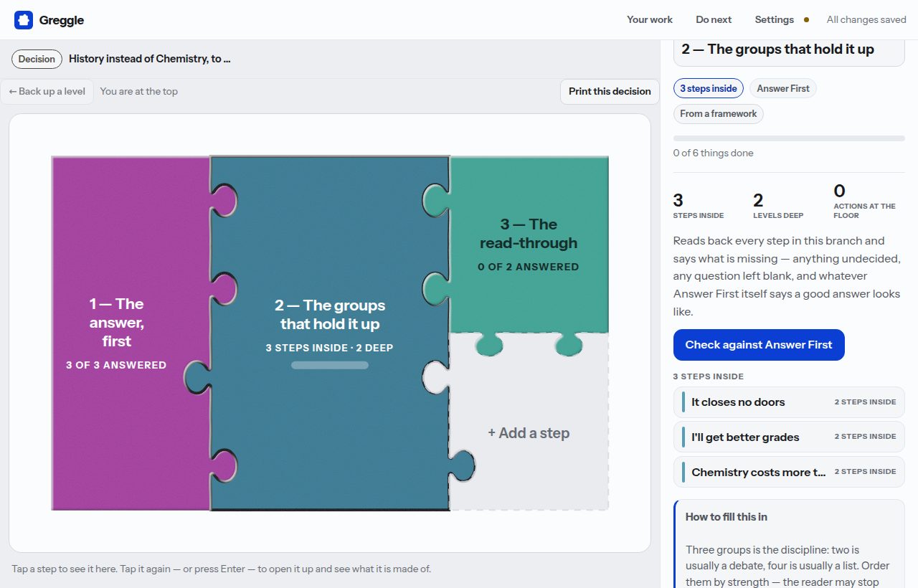This screenshot has width=918, height=588.
Task: Click the unsaved status dot beside Settings
Action: pos(806,20)
